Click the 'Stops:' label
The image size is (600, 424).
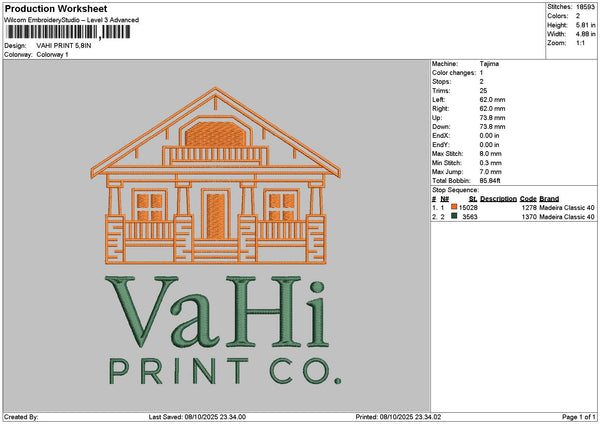(442, 82)
